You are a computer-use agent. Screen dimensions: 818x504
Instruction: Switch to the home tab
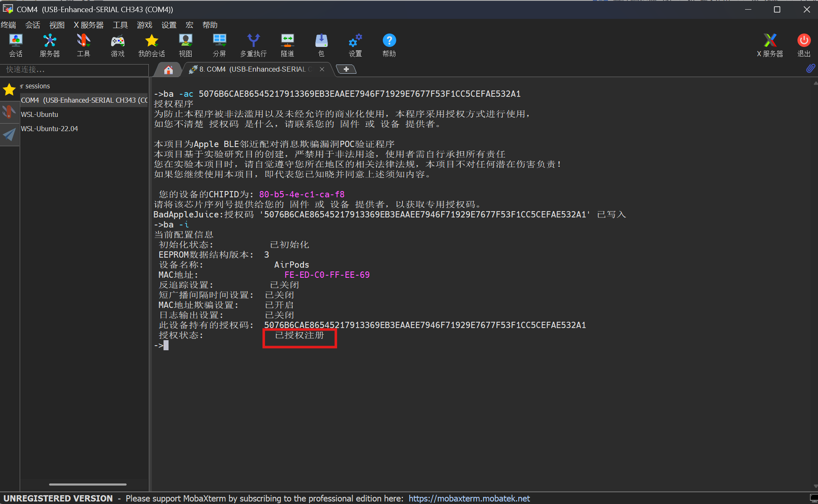click(169, 70)
